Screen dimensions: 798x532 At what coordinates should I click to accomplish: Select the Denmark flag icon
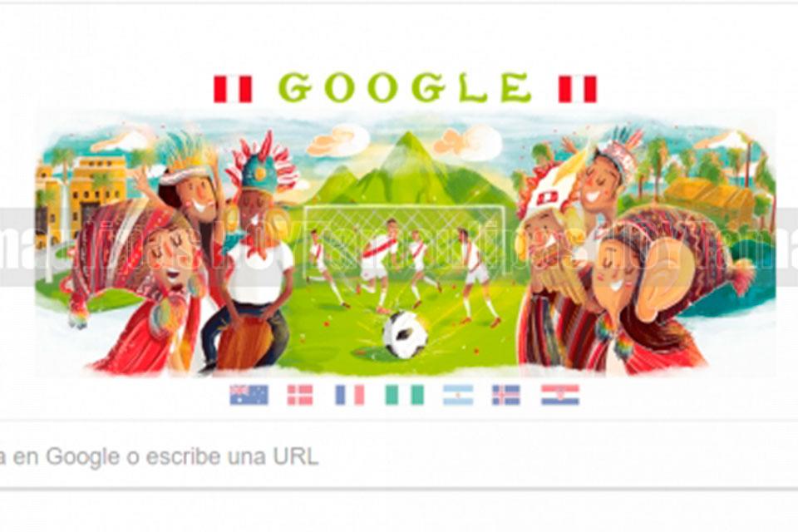coord(300,395)
